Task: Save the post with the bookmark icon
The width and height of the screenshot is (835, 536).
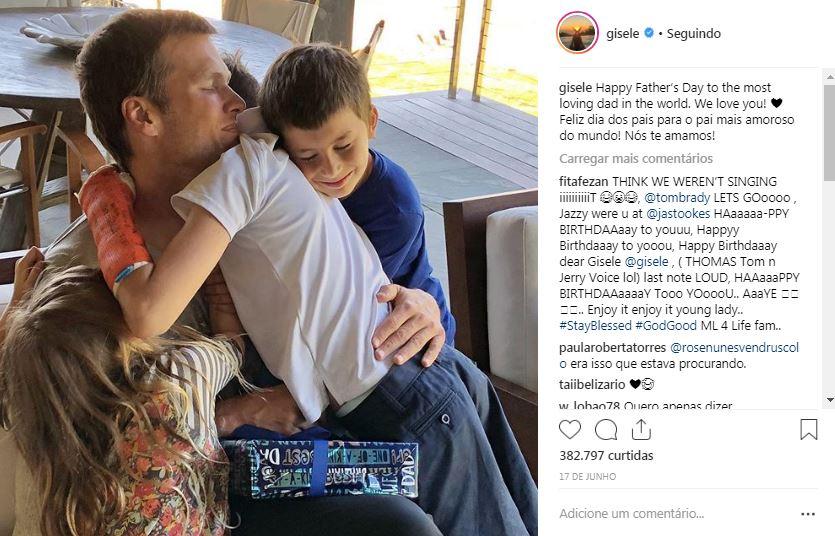Action: tap(808, 430)
